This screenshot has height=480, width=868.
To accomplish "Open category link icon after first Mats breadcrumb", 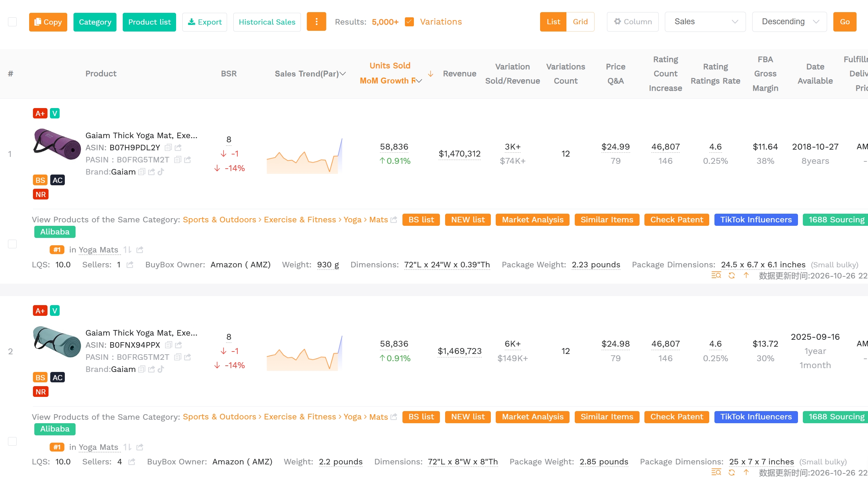I will [394, 220].
